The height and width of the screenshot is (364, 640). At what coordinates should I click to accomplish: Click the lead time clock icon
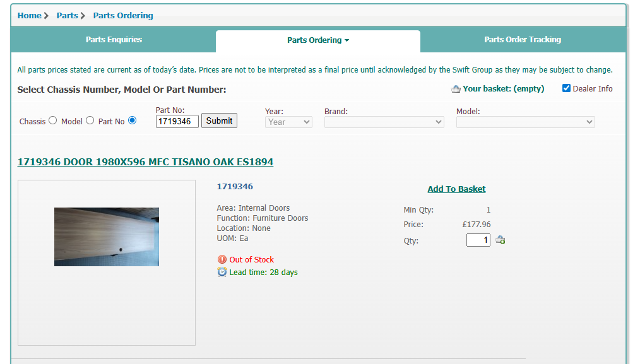(x=222, y=272)
